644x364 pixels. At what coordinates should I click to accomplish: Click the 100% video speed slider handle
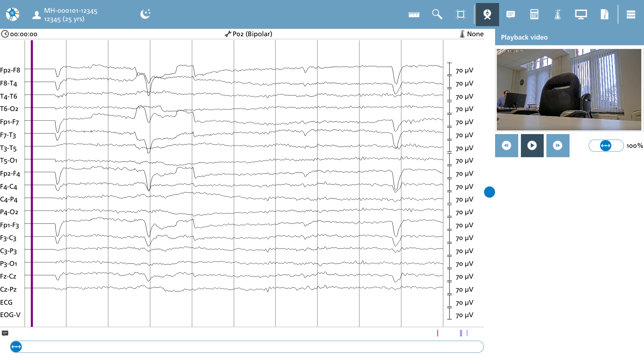(x=605, y=145)
